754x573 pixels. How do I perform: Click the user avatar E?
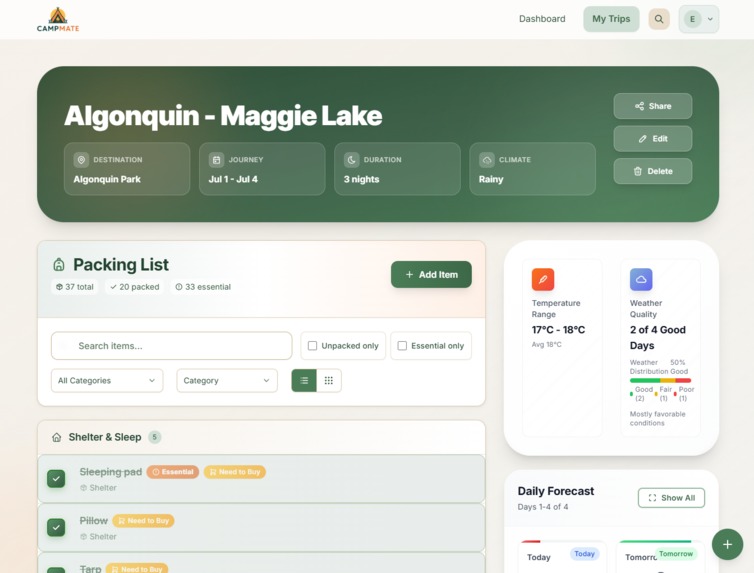[x=692, y=19]
